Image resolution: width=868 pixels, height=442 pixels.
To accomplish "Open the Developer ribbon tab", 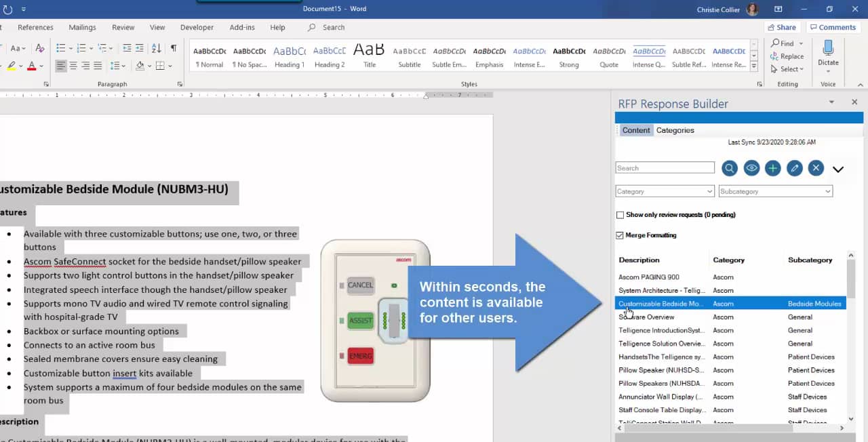I will 197,28.
